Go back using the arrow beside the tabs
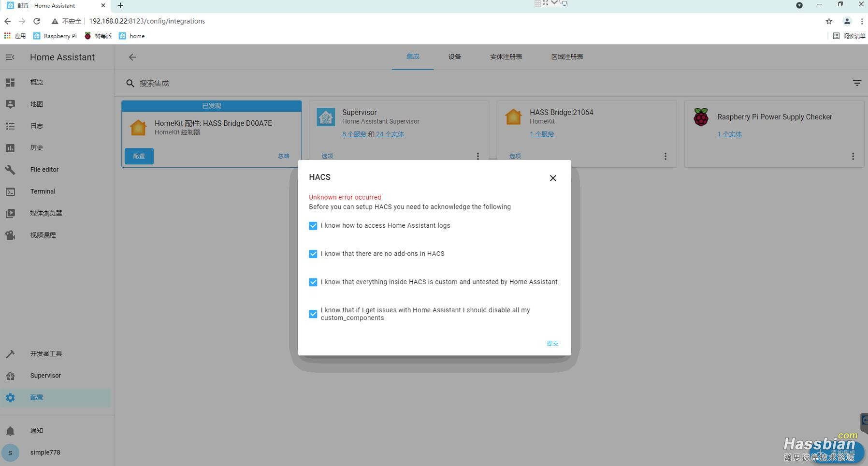 pyautogui.click(x=132, y=57)
